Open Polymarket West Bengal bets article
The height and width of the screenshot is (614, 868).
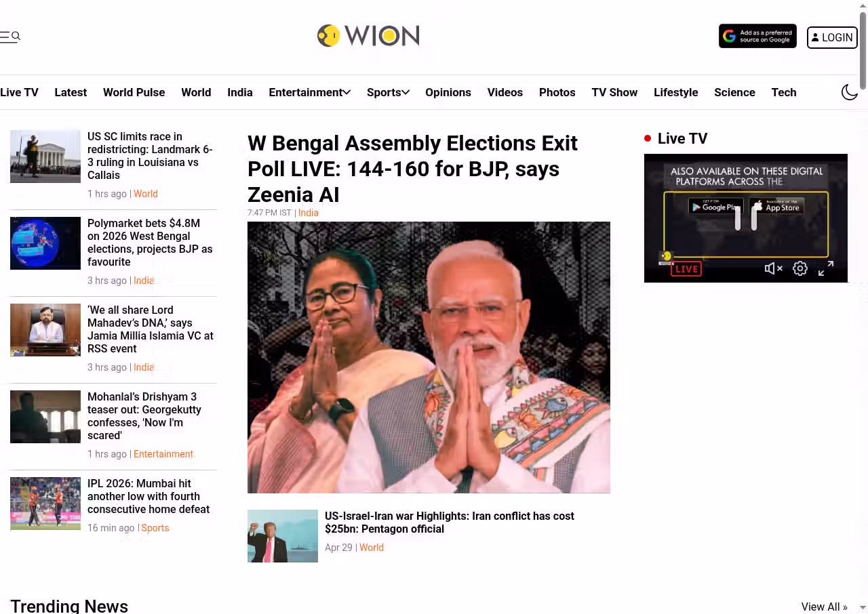click(150, 243)
